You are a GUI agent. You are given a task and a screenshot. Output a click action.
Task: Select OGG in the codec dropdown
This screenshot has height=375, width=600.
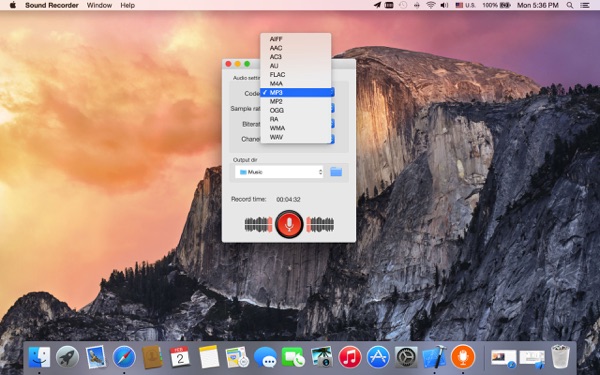pyautogui.click(x=295, y=110)
